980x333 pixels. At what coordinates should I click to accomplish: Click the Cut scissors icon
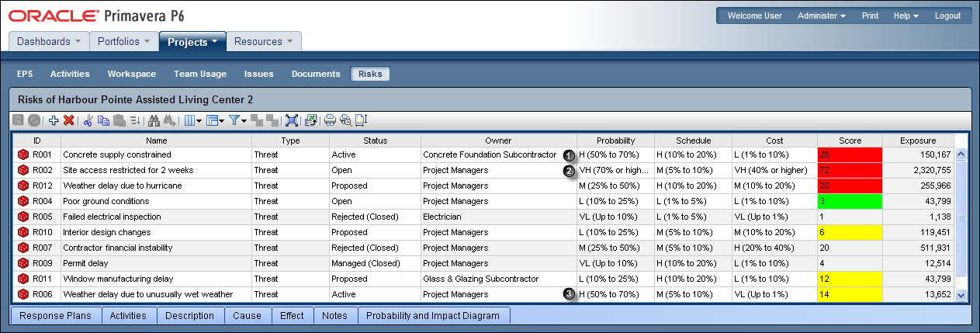tap(88, 120)
